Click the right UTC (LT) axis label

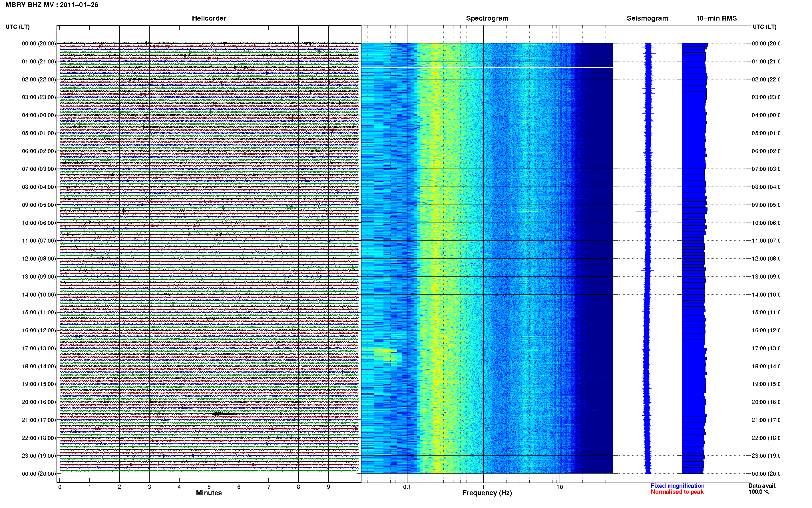(764, 27)
